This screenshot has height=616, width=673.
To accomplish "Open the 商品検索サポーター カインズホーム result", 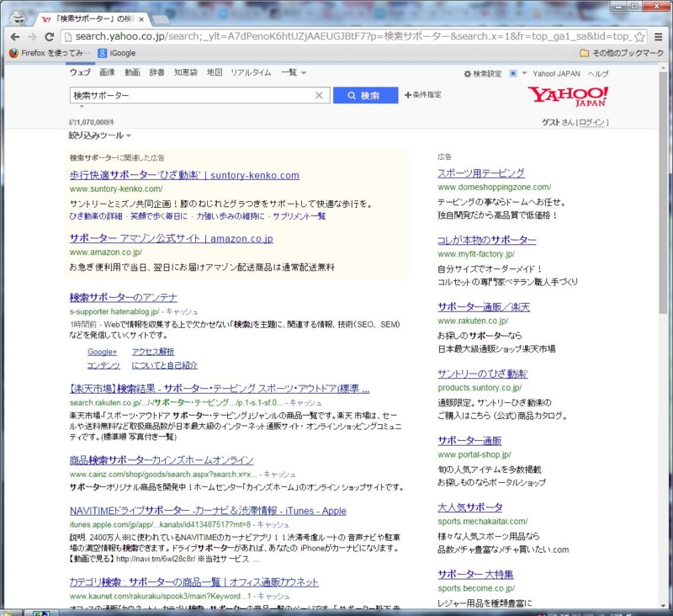I will 162,460.
